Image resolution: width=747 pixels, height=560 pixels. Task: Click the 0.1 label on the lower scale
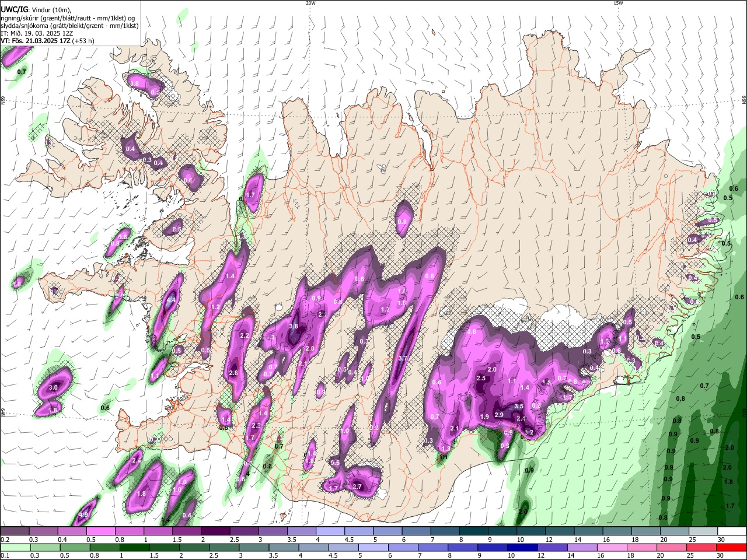5,556
